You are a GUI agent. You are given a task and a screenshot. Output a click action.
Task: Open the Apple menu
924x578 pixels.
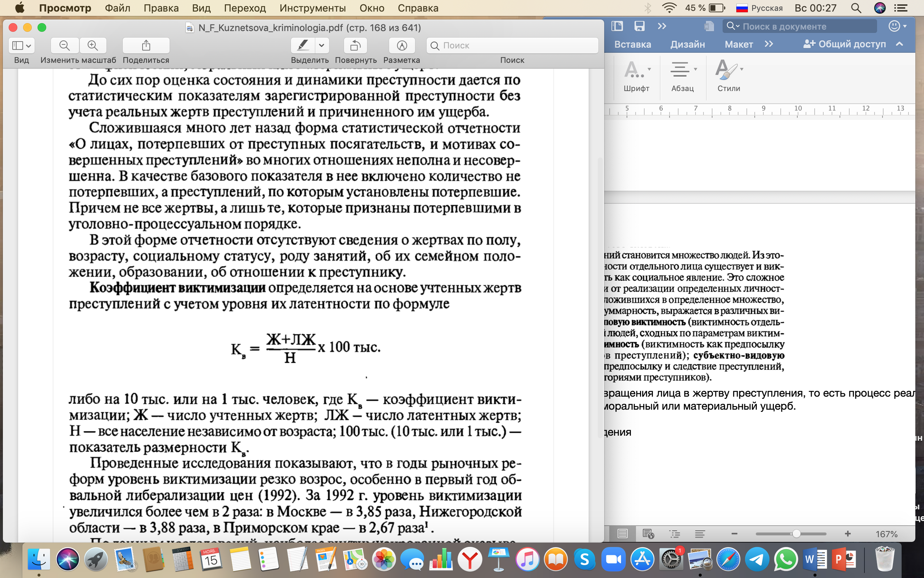19,8
